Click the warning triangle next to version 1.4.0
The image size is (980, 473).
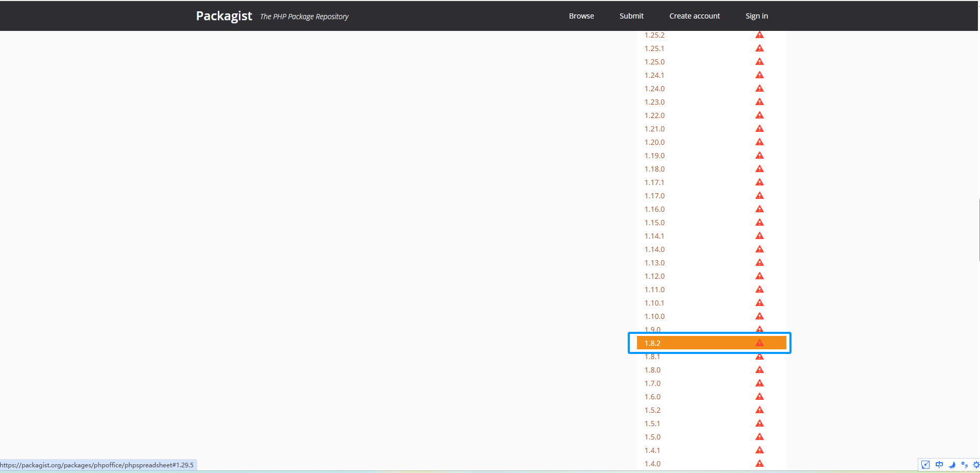pyautogui.click(x=760, y=463)
